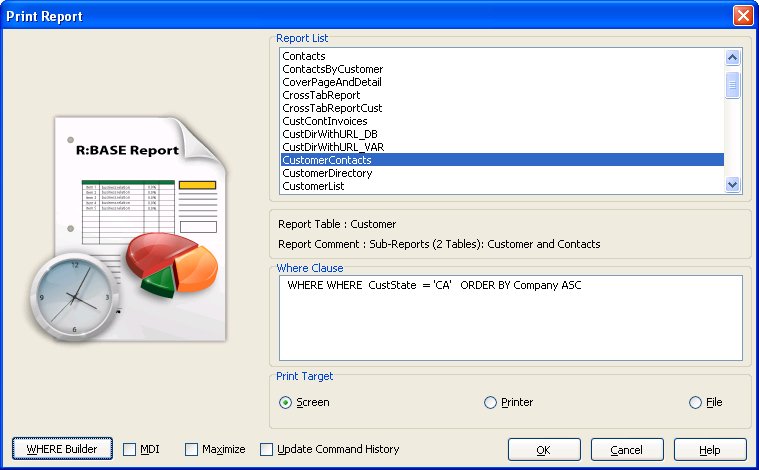Close the Print Report dialog
Screen dimensions: 759x470
click(x=742, y=16)
